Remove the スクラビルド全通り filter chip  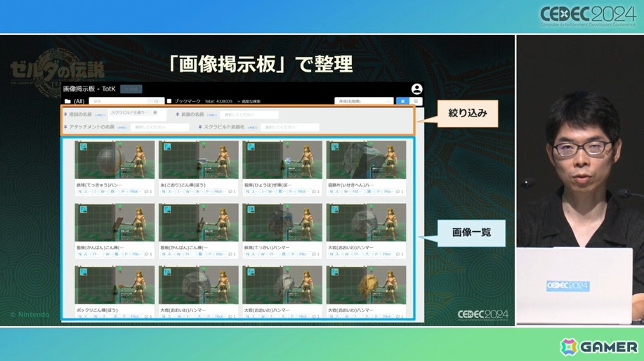[x=155, y=112]
